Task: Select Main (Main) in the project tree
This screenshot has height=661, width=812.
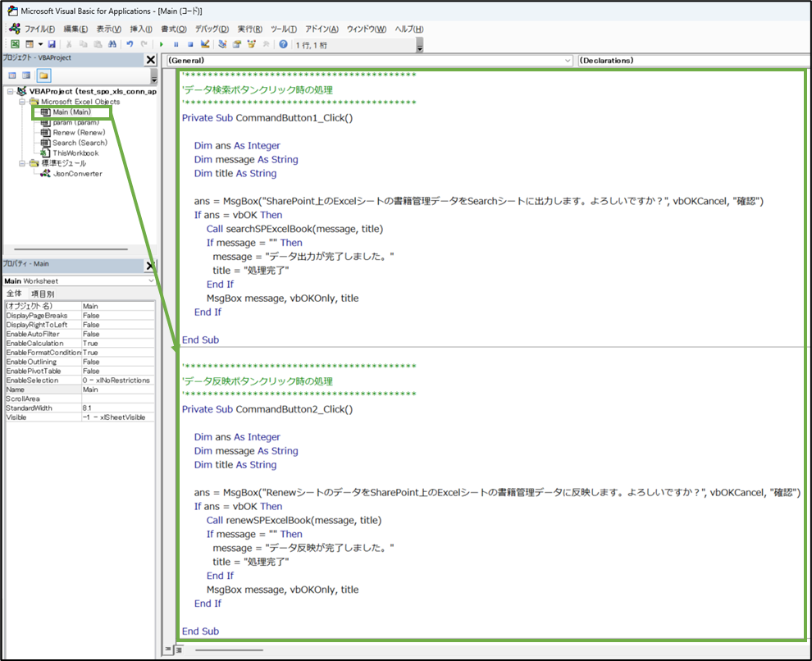Action: (x=71, y=112)
